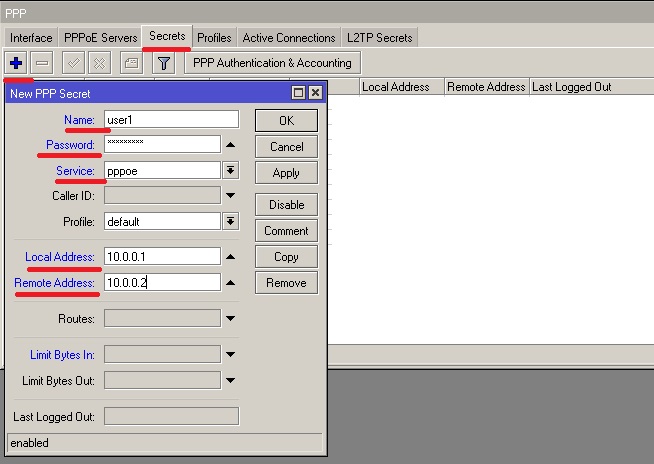Click the enabled status text
This screenshot has height=464, width=654.
point(29,443)
